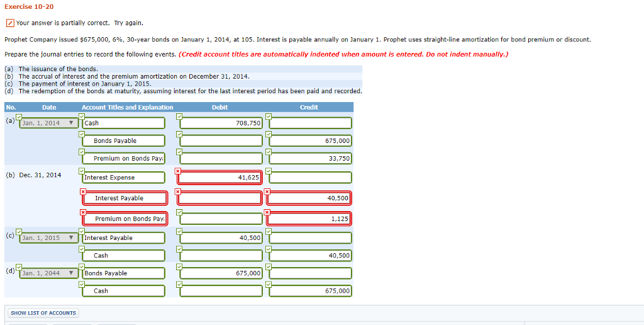The width and height of the screenshot is (644, 325).
Task: Click the Bonds Payable field in entry (d)
Action: click(124, 273)
